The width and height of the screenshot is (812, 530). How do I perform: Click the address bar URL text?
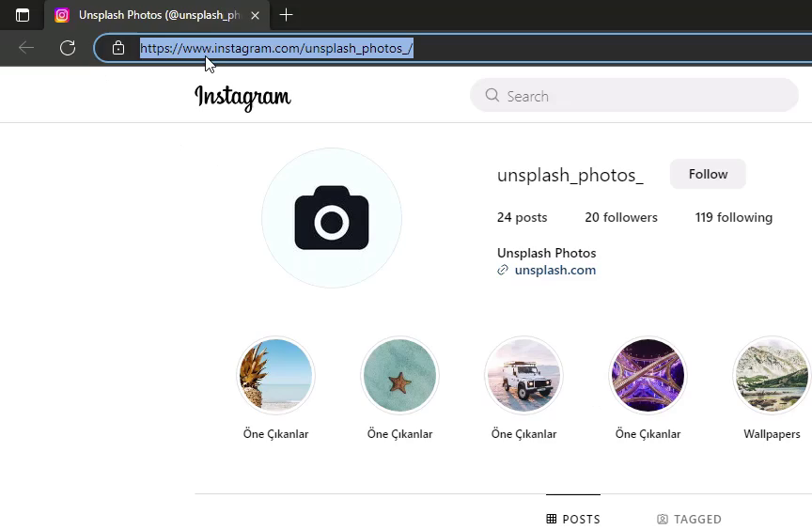[276, 48]
